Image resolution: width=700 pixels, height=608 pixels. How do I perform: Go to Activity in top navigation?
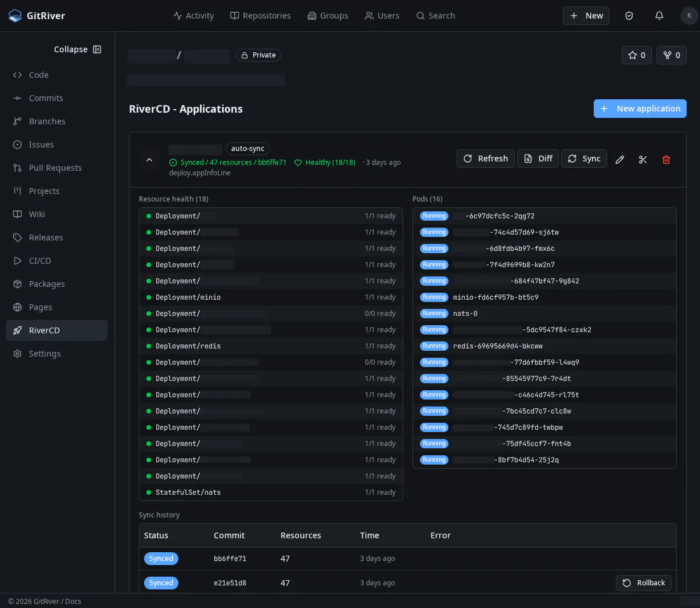[x=193, y=16]
